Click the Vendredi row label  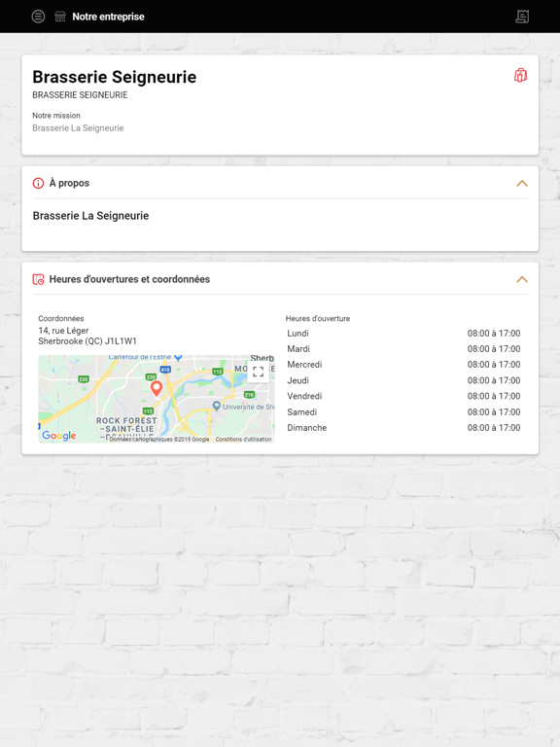pyautogui.click(x=304, y=397)
